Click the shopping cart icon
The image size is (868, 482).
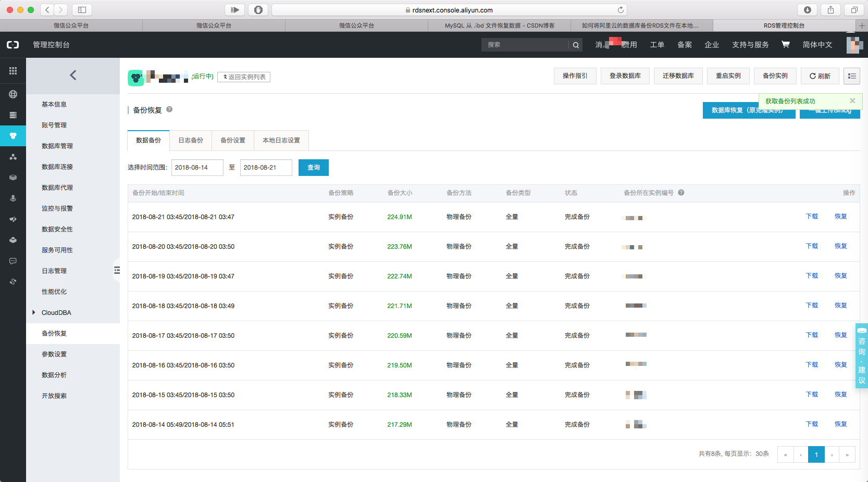[x=785, y=45]
